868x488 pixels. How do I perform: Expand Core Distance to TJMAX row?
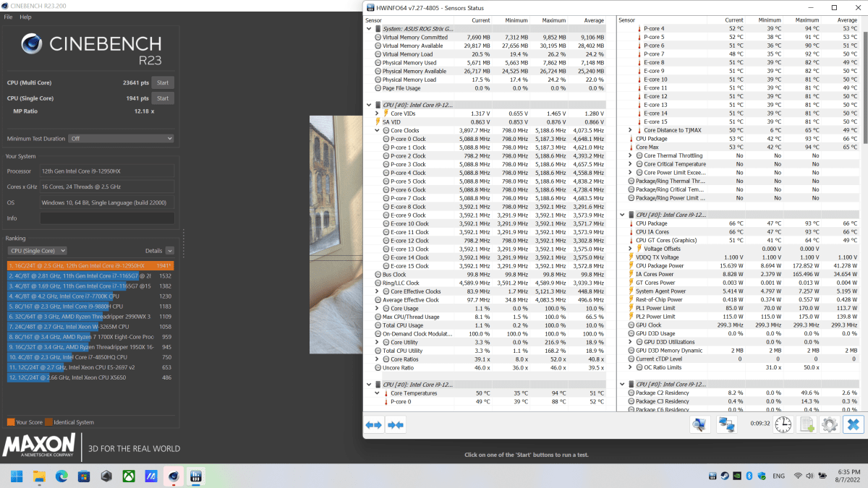click(x=630, y=130)
